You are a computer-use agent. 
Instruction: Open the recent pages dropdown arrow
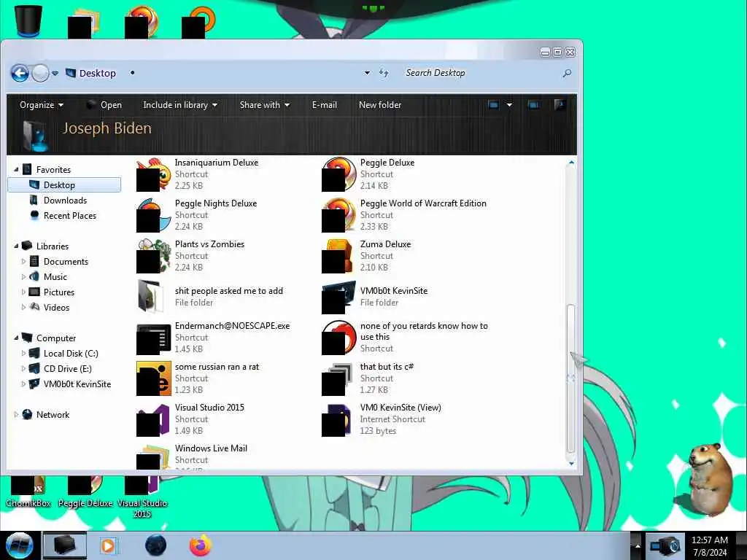point(55,74)
